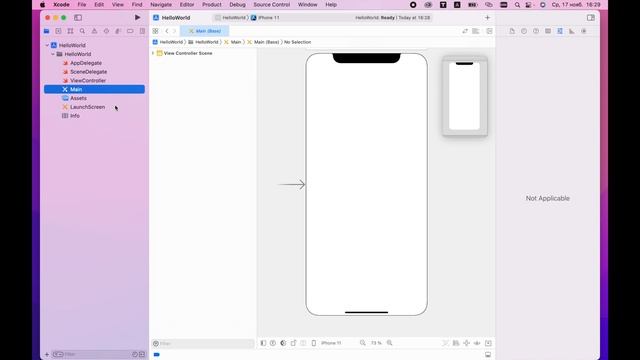Open related items grid menu
The height and width of the screenshot is (360, 640).
(x=156, y=31)
